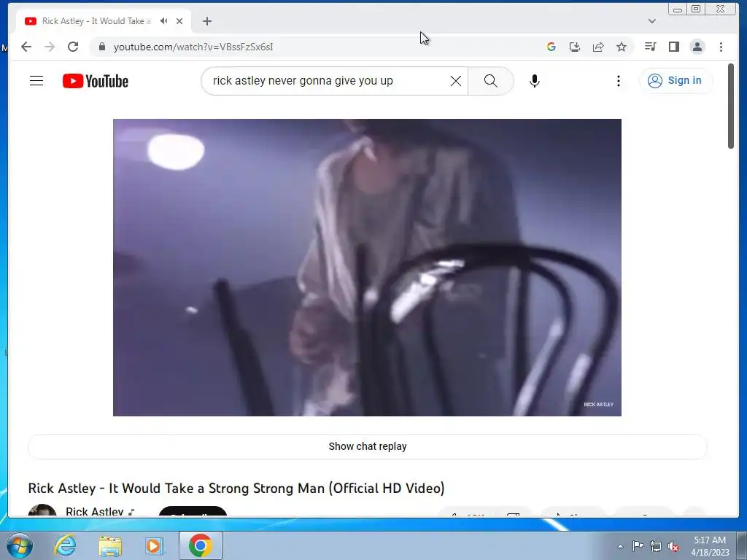Image resolution: width=747 pixels, height=560 pixels.
Task: Mute the tab via speaker icon
Action: [x=164, y=21]
